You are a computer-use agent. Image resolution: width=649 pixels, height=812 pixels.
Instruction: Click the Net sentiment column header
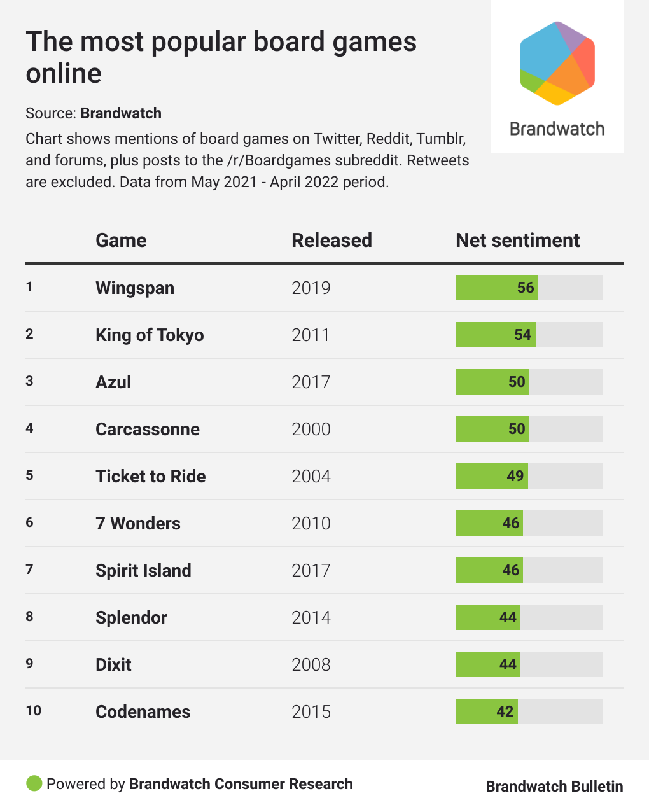517,240
